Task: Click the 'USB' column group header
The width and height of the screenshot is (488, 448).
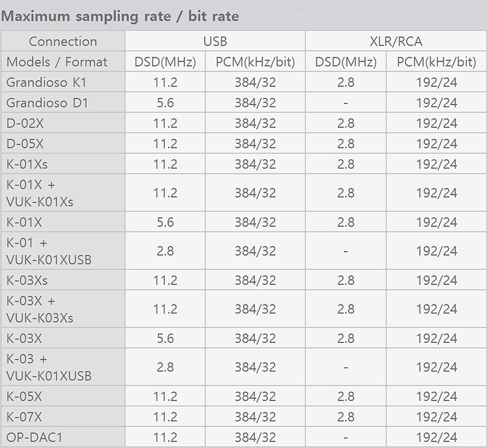Action: [215, 41]
